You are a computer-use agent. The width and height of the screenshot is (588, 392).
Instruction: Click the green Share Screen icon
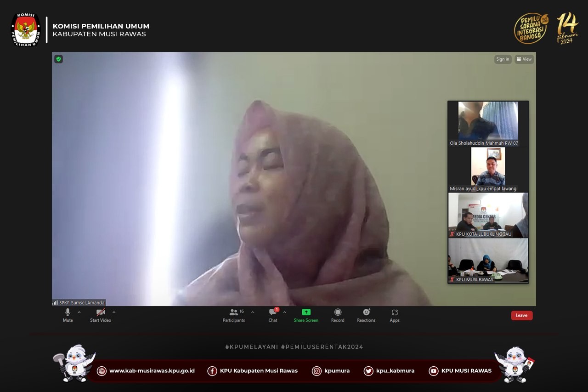pos(306,312)
